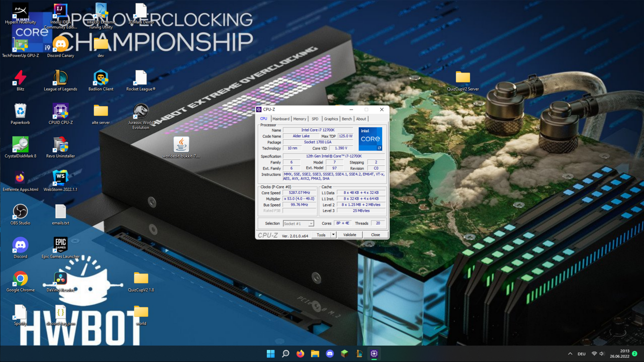Open the About tab in CPU-Z

pos(361,119)
